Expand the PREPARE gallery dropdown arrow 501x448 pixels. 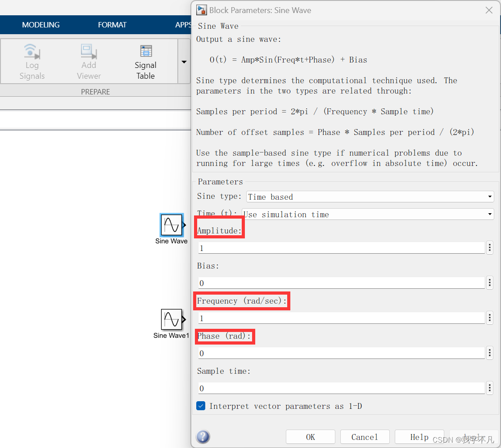click(184, 62)
